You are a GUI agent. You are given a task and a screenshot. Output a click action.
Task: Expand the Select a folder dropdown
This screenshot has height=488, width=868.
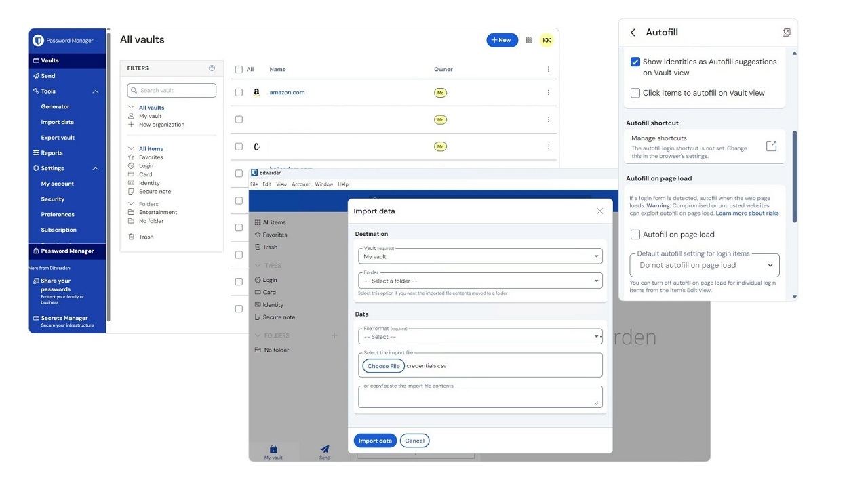click(480, 281)
